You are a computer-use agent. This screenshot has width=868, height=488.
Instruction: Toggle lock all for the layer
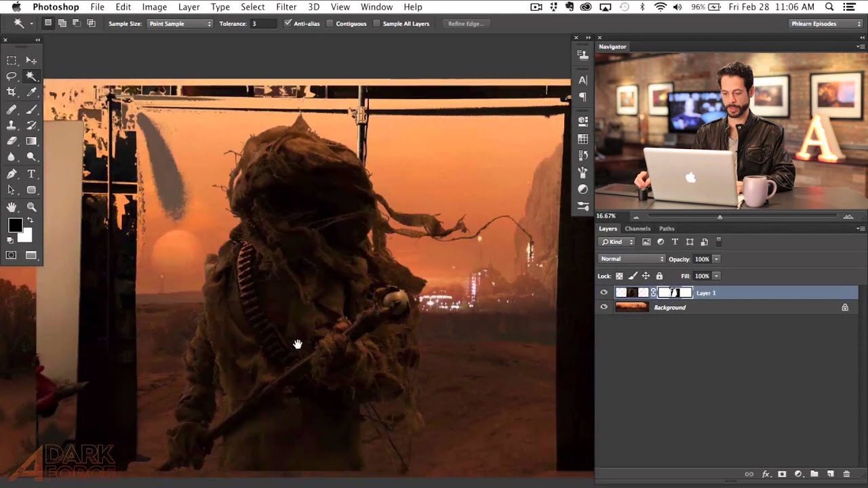click(x=659, y=276)
